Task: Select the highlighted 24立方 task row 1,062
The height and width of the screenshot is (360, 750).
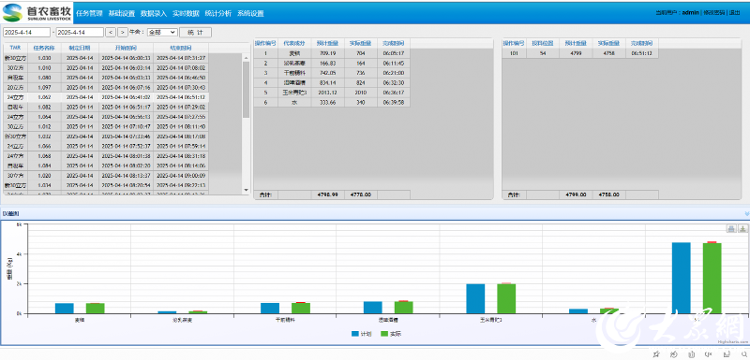Action: (106, 97)
